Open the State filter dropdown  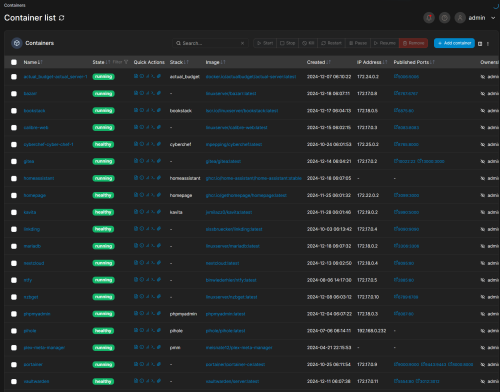point(120,62)
